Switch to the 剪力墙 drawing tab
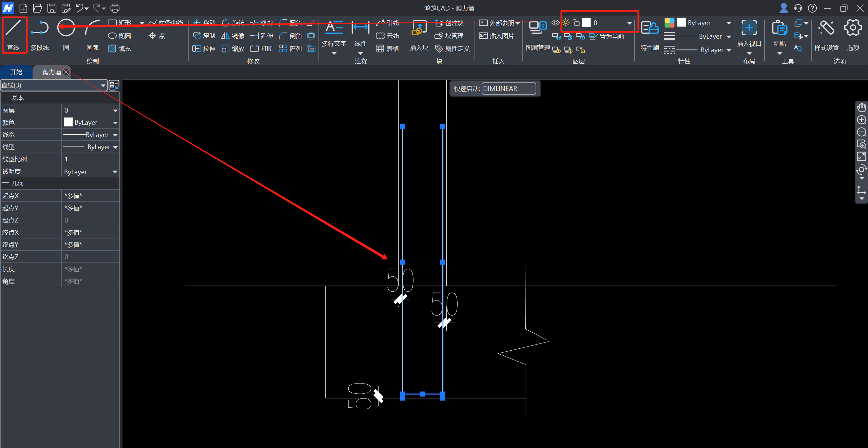The width and height of the screenshot is (868, 448). click(x=51, y=72)
